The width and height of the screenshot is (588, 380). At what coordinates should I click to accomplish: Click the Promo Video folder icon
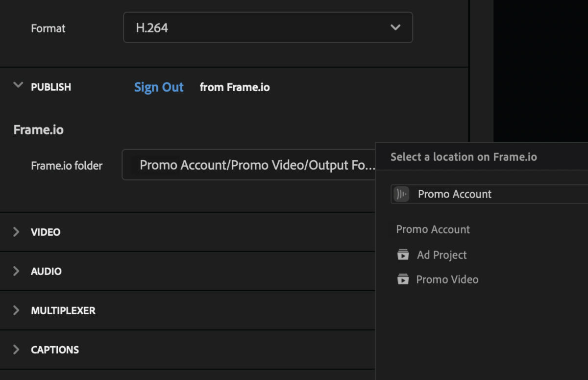[402, 279]
